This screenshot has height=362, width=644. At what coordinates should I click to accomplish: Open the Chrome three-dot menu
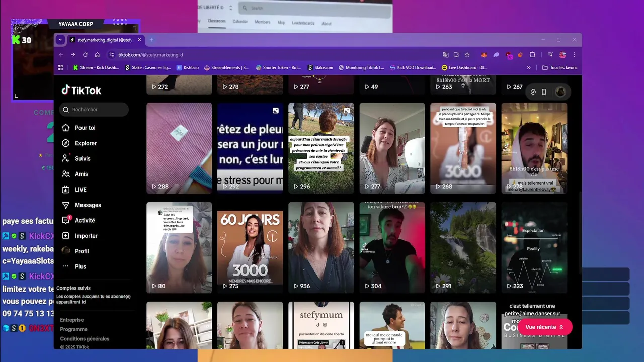[x=575, y=55]
